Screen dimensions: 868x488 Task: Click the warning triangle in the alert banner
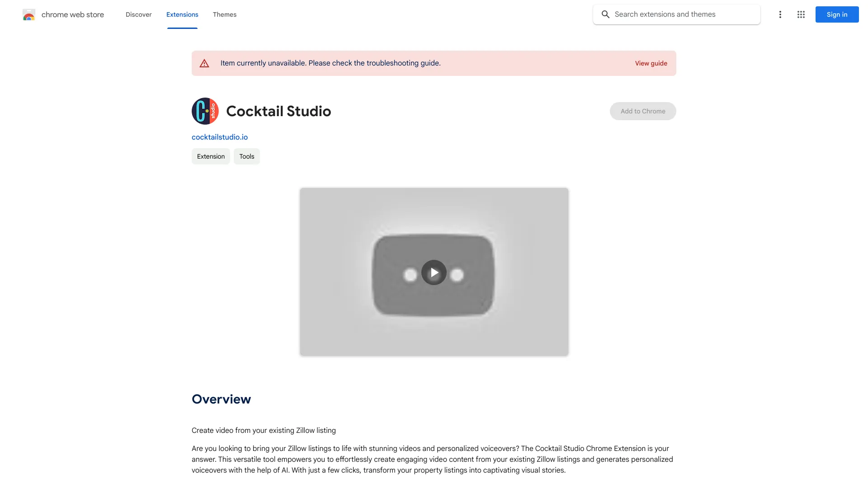204,63
